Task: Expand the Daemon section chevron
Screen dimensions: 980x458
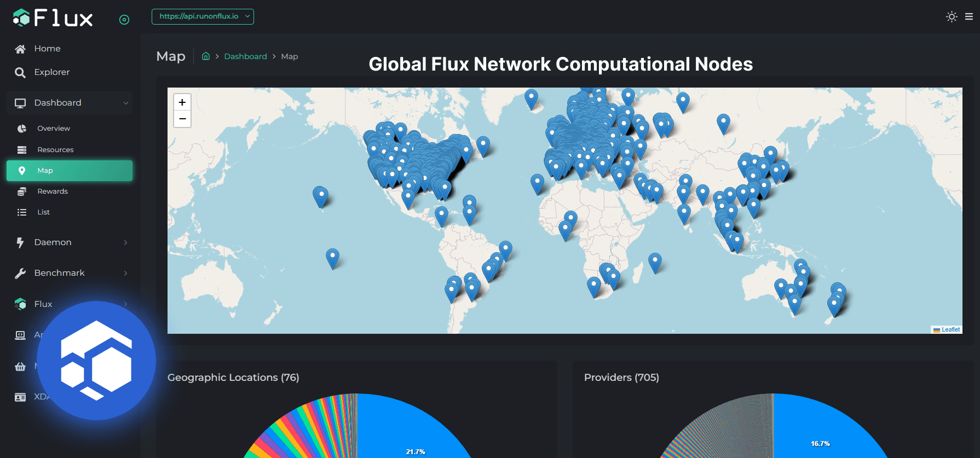Action: (126, 242)
